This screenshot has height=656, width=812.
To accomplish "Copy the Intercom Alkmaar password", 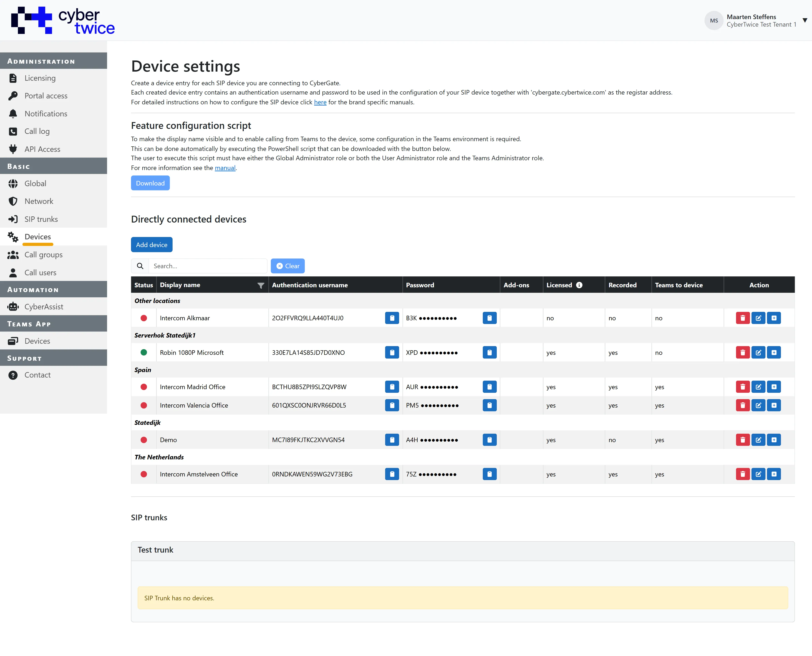I will (489, 318).
